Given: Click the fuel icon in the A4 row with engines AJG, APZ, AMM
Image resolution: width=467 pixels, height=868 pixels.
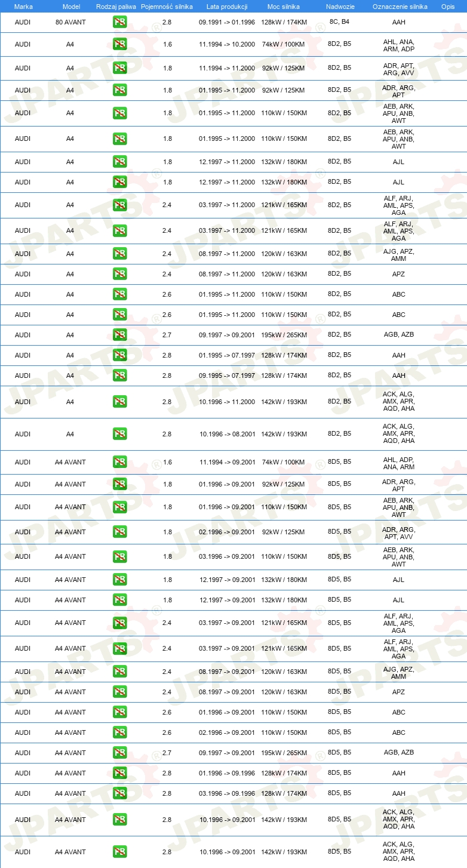Looking at the screenshot, I should (119, 254).
